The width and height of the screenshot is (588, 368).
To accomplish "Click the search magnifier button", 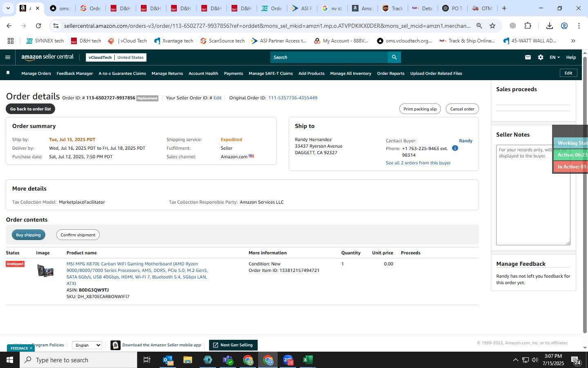I will coord(394,57).
